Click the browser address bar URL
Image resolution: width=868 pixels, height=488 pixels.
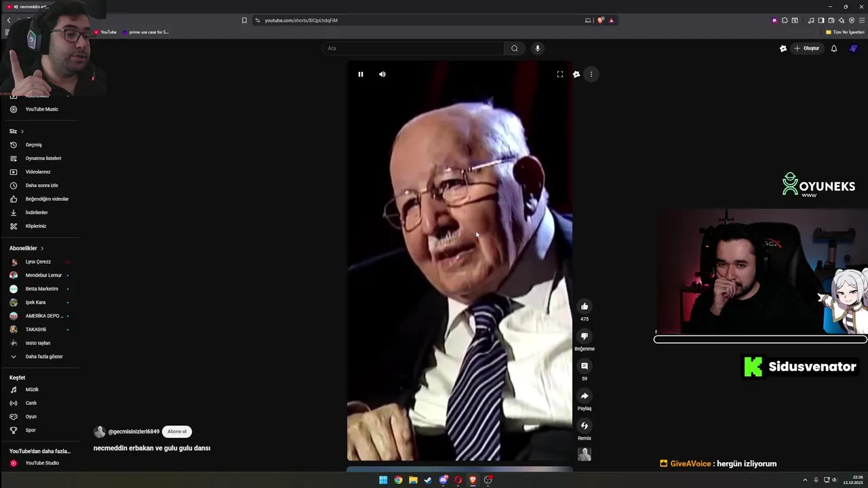[x=301, y=20]
